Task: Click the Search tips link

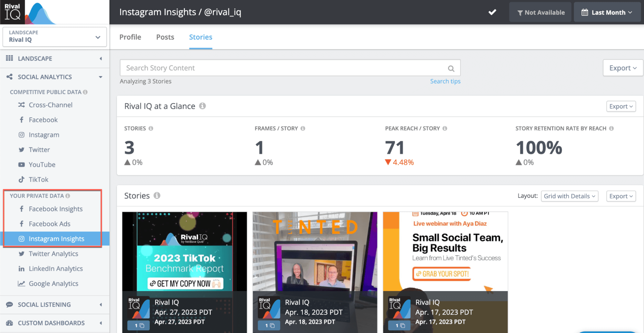Action: [x=445, y=81]
